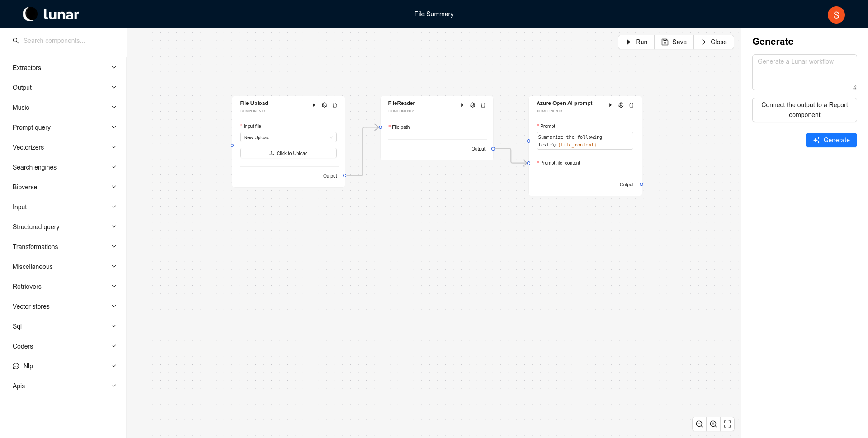Select FileReader output port

tap(493, 149)
